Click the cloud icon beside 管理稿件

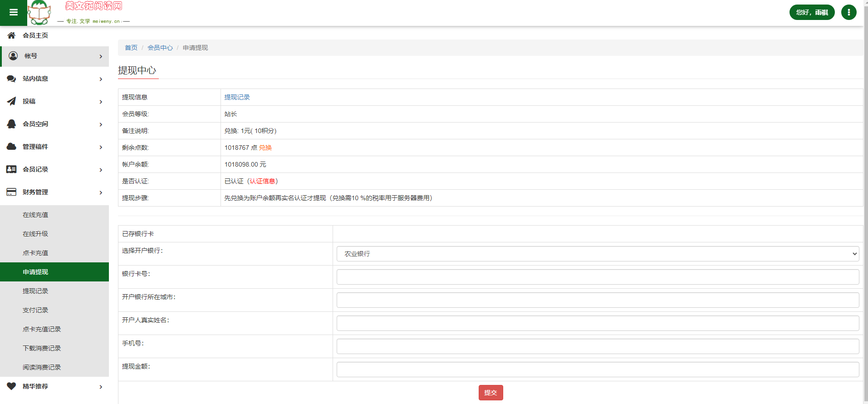click(11, 147)
